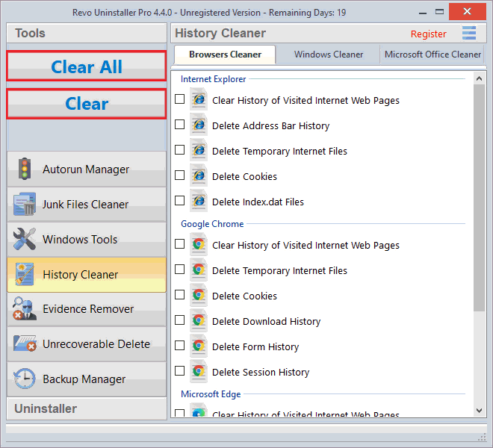
Task: Check IE Delete Temporary Internet Files
Action: point(179,149)
